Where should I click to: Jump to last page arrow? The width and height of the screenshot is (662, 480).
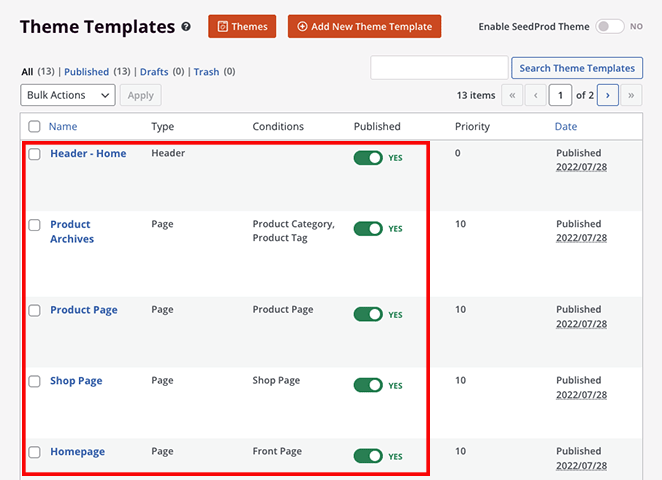pos(630,95)
